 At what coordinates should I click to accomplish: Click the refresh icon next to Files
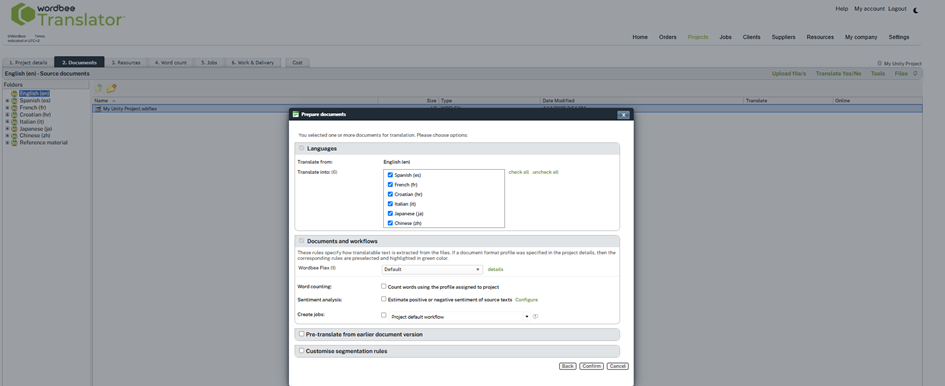(x=915, y=74)
